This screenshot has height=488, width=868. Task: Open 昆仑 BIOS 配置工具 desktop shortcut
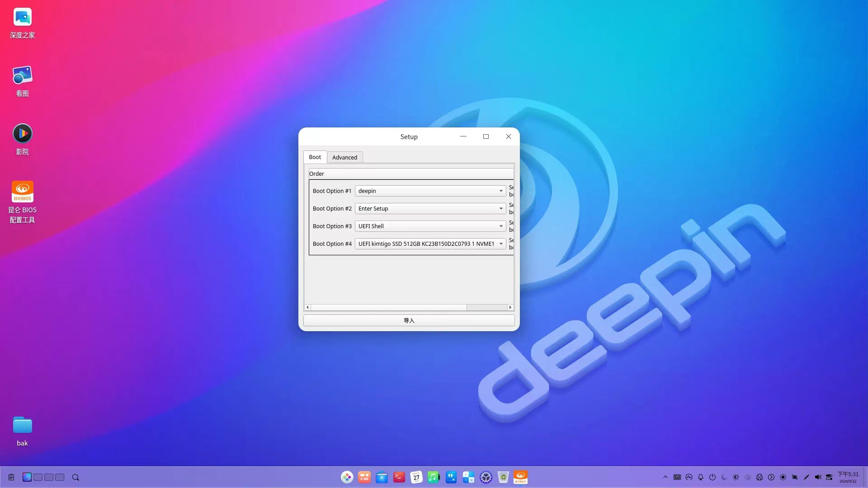[22, 202]
